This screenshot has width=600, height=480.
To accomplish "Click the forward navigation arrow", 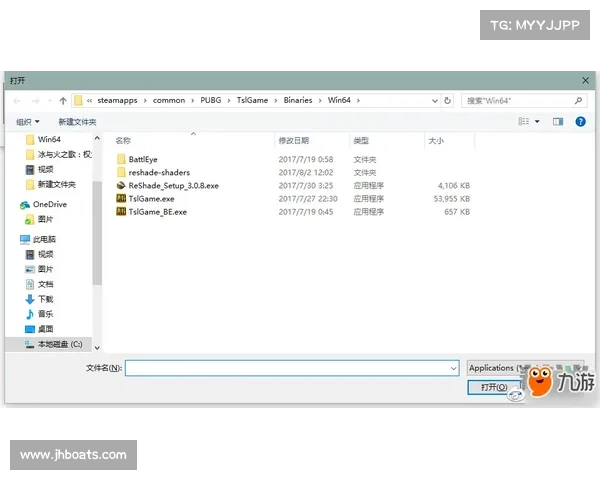I will (36, 101).
